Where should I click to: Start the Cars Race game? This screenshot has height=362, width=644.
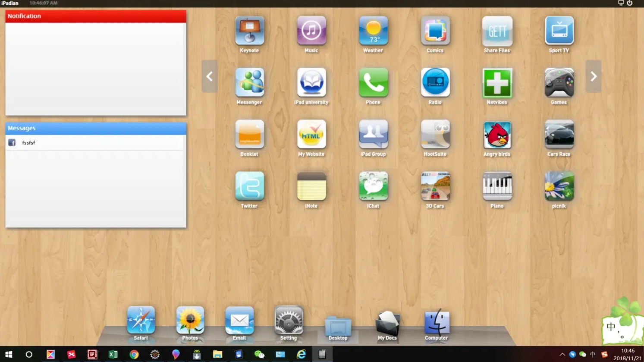point(559,134)
